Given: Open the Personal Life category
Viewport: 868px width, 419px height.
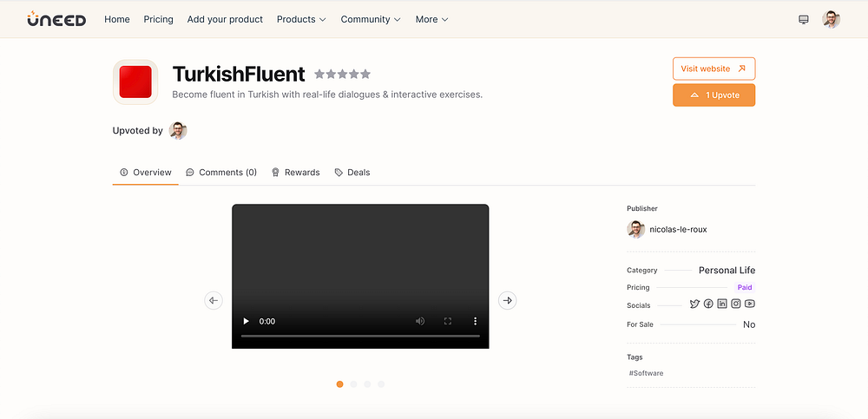Looking at the screenshot, I should [727, 270].
